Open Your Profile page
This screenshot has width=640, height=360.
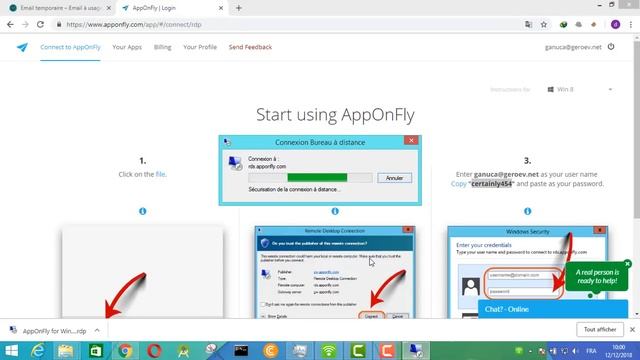tap(200, 47)
